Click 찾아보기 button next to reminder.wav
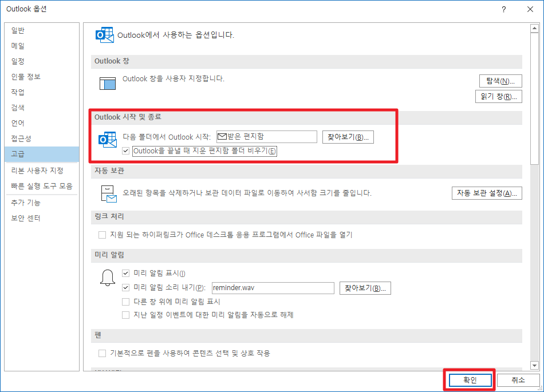The width and height of the screenshot is (544, 392). (365, 288)
